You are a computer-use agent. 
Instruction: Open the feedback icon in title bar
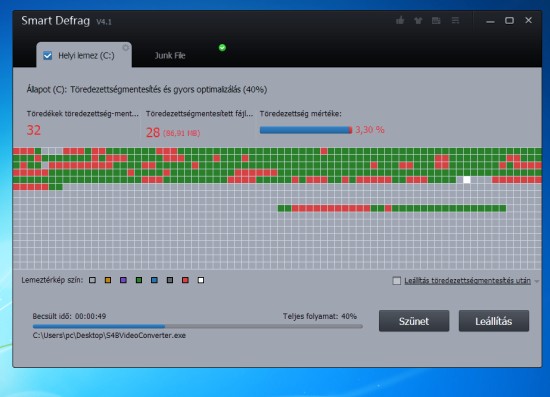click(436, 21)
